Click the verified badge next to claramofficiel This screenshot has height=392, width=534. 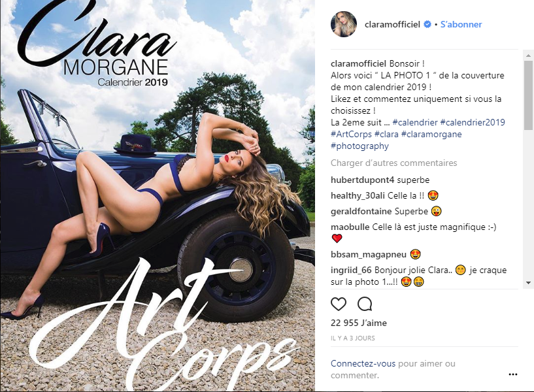(x=427, y=25)
